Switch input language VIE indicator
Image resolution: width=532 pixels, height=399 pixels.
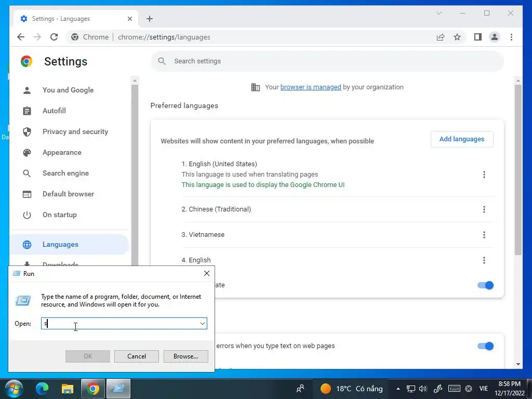[484, 389]
